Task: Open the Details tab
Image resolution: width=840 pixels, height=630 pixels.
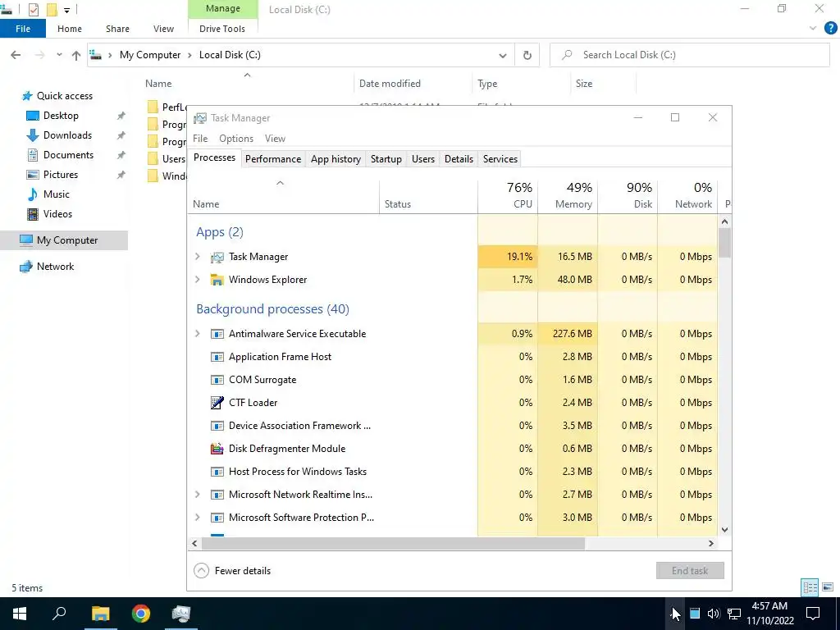Action: (x=459, y=159)
